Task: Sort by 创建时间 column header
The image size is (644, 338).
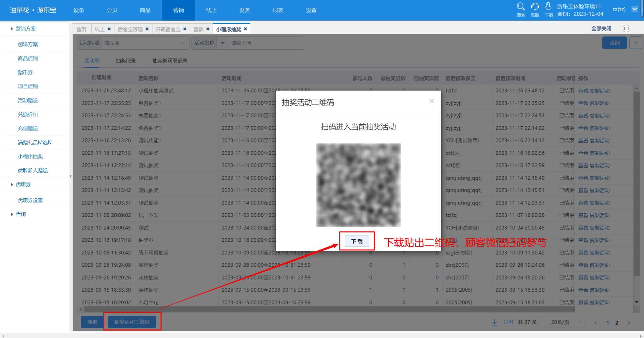Action: coord(101,78)
